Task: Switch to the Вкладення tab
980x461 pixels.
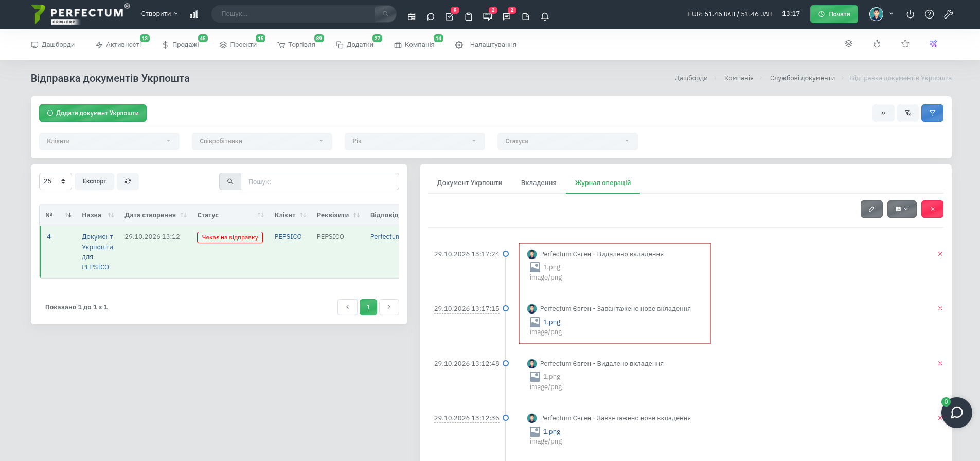Action: (x=539, y=183)
